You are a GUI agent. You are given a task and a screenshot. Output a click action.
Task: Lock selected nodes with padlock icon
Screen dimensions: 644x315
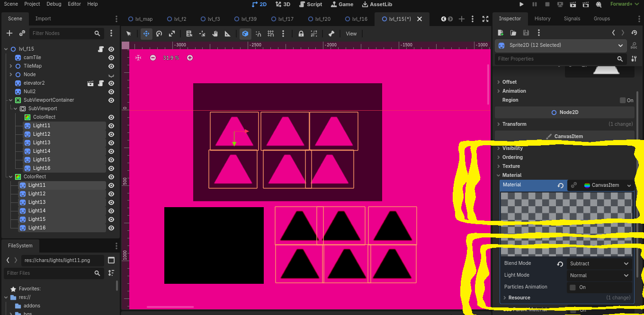(301, 34)
